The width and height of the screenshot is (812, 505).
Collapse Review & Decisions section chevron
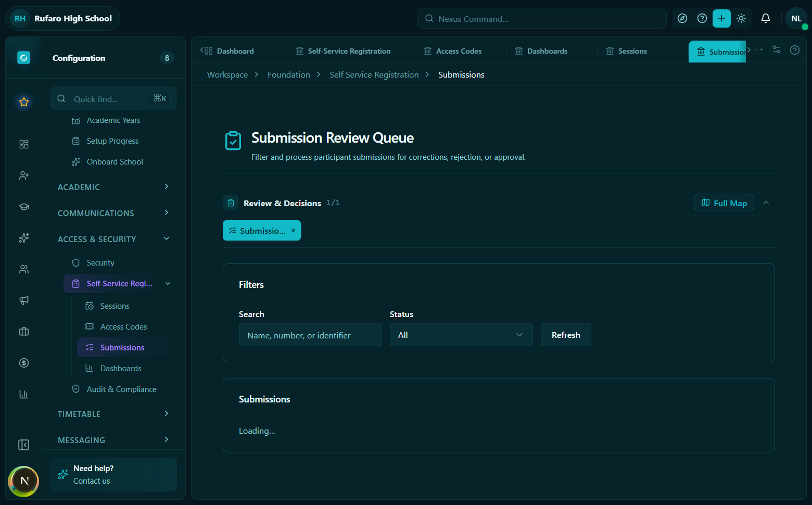(766, 203)
